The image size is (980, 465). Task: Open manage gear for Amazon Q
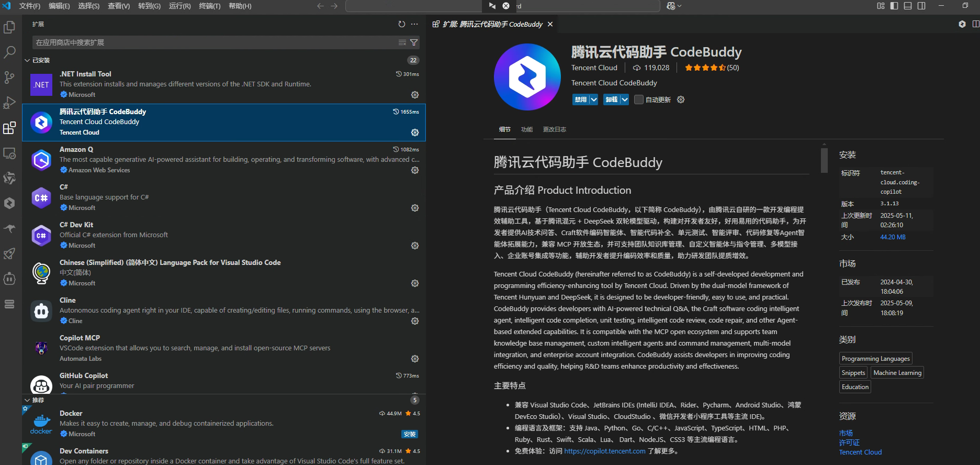click(x=415, y=170)
